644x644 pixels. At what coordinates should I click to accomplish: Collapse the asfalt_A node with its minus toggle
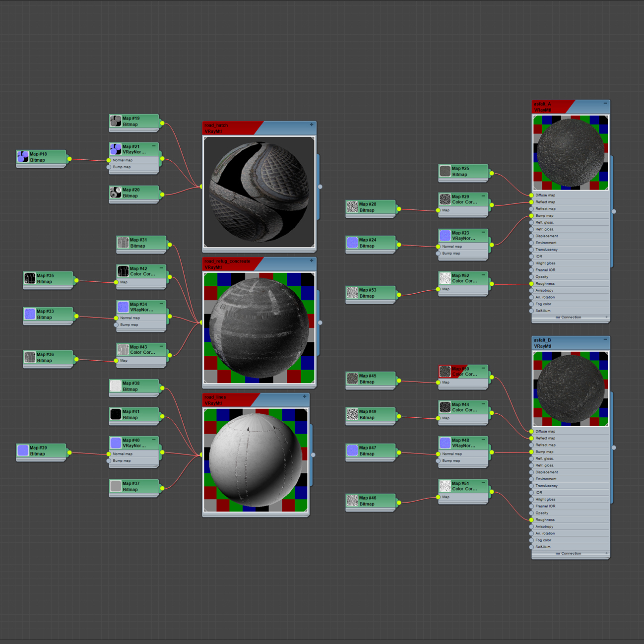tap(605, 103)
